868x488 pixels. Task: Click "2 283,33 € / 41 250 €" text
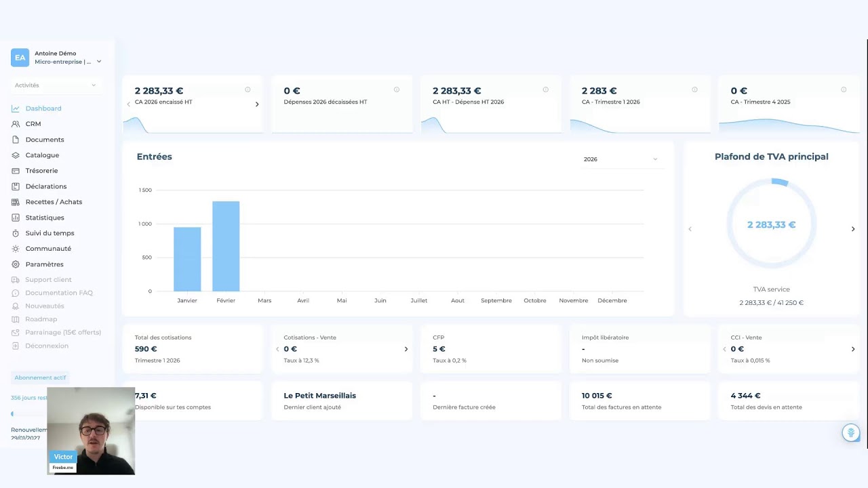point(772,303)
